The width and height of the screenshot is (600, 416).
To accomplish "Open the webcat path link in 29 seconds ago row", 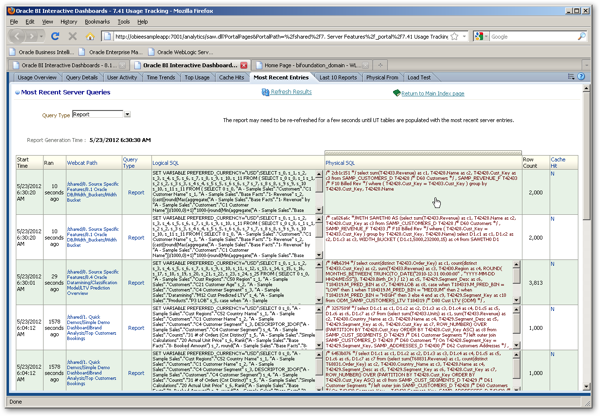I will [93, 282].
